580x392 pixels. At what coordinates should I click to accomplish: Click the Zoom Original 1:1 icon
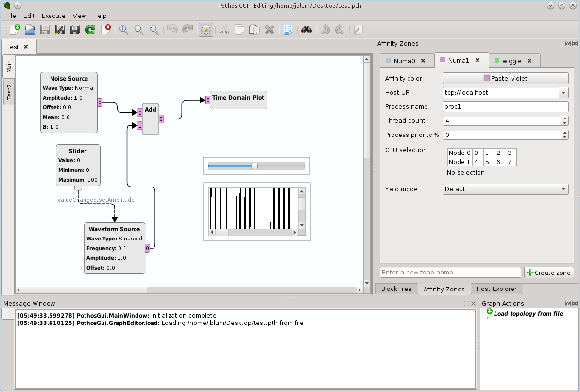[x=154, y=30]
